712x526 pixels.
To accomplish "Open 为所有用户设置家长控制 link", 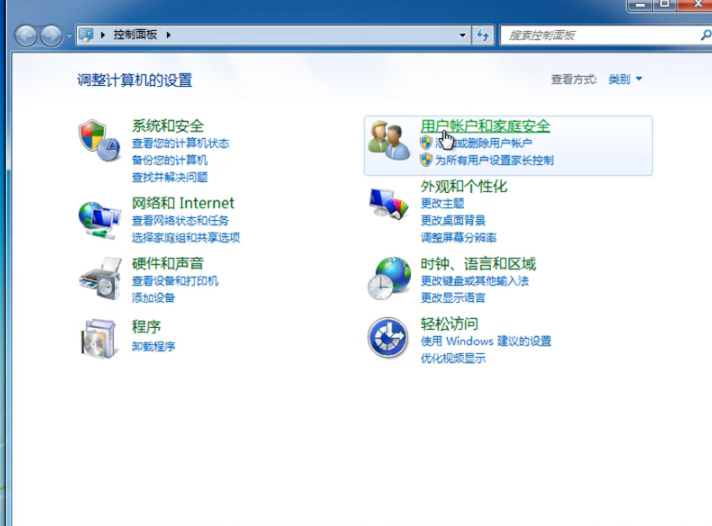I will [494, 160].
